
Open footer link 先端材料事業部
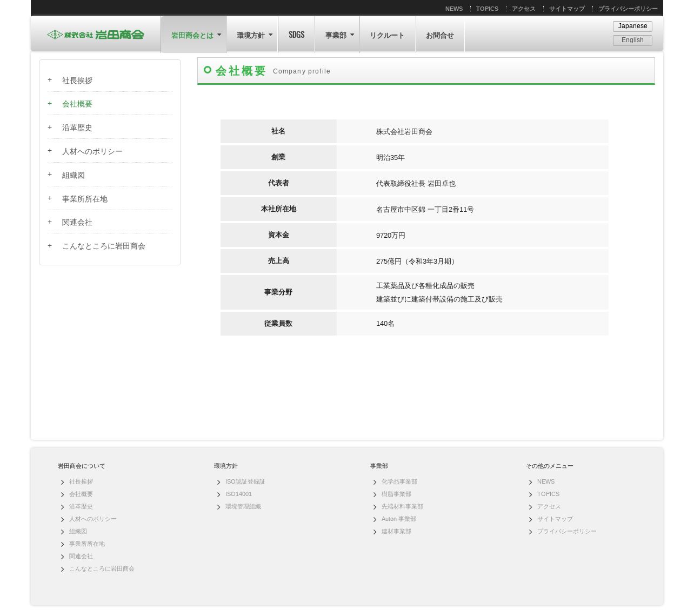coord(402,506)
